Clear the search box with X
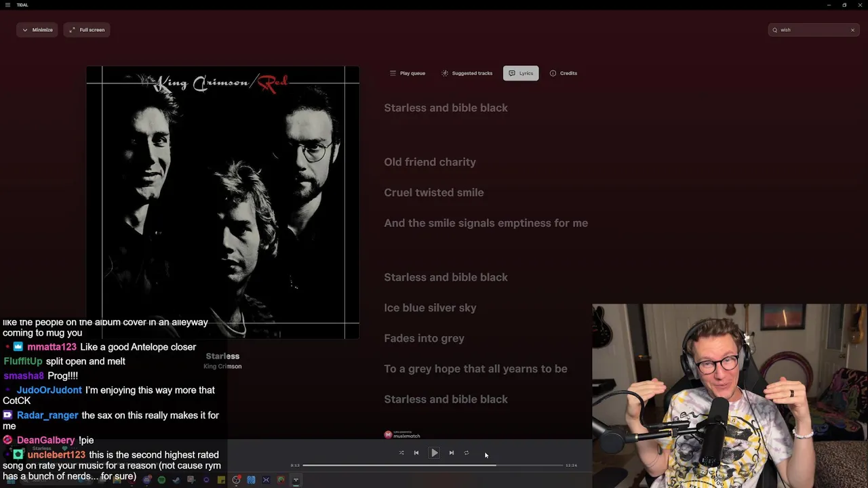Viewport: 868px width, 488px height. point(852,30)
